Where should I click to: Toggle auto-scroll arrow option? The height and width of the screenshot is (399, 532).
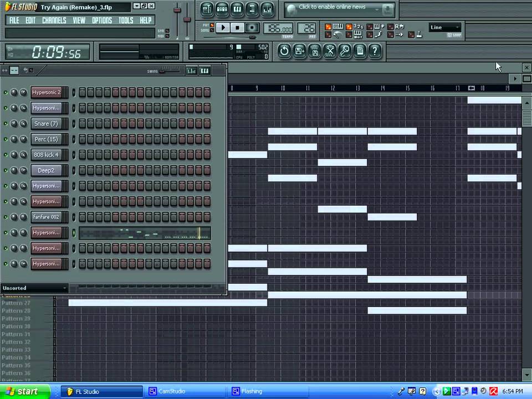coord(391,34)
